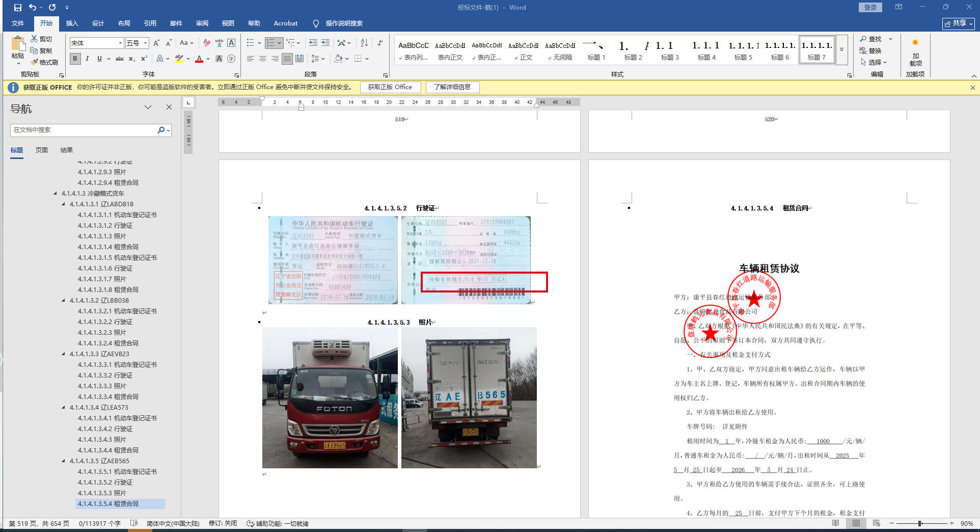Image resolution: width=980 pixels, height=532 pixels.
Task: Click the 共享 share button
Action: pos(958,23)
